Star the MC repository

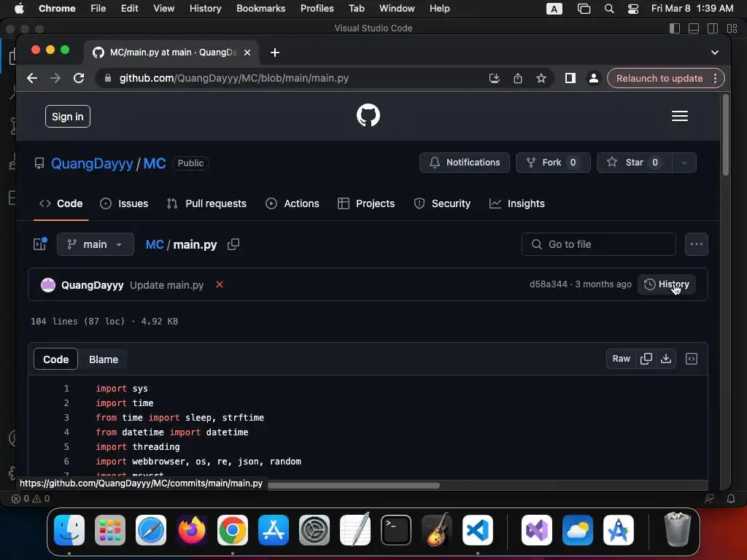pos(634,163)
